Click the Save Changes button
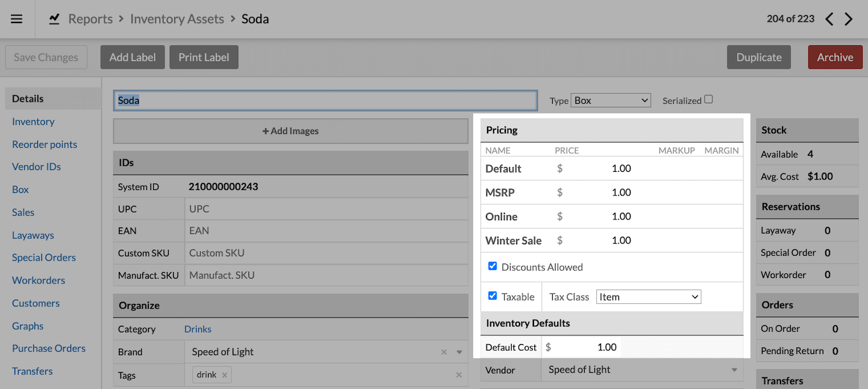The width and height of the screenshot is (868, 389). click(x=46, y=57)
